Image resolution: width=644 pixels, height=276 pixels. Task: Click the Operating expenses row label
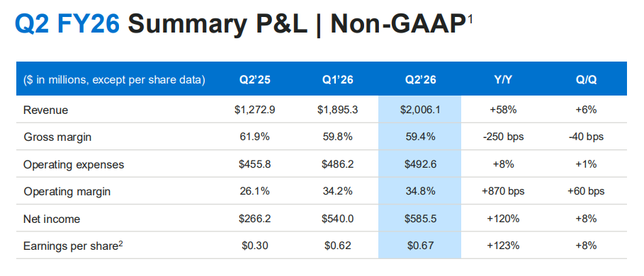pyautogui.click(x=74, y=165)
